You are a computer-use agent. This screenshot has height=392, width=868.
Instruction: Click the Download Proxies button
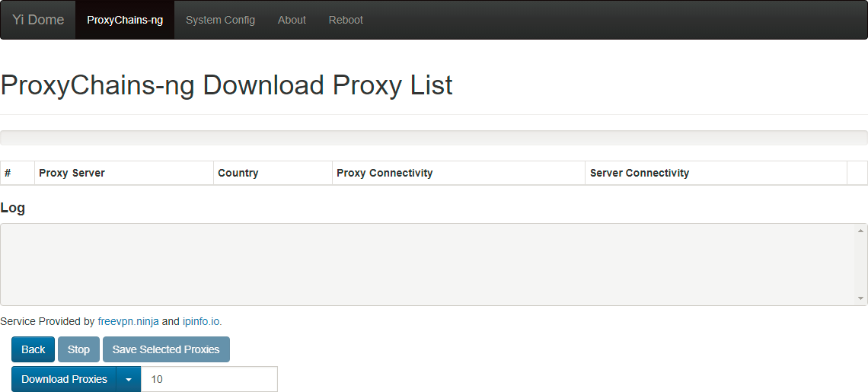(64, 379)
